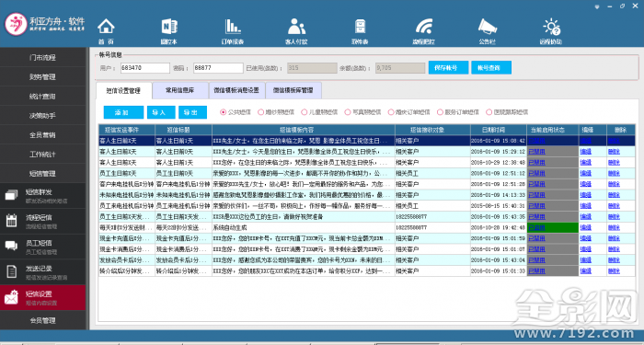
Task: Open the 公告栏 megaphone icon
Action: [487, 27]
